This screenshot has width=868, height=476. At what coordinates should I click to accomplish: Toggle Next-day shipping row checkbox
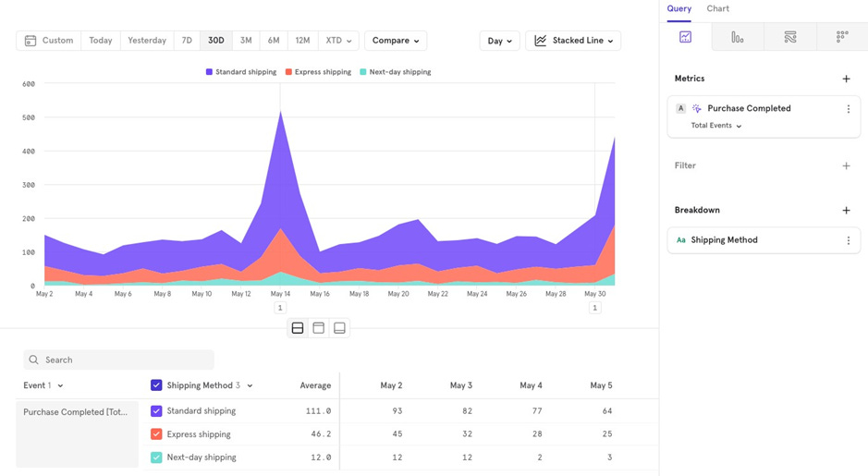pos(156,458)
